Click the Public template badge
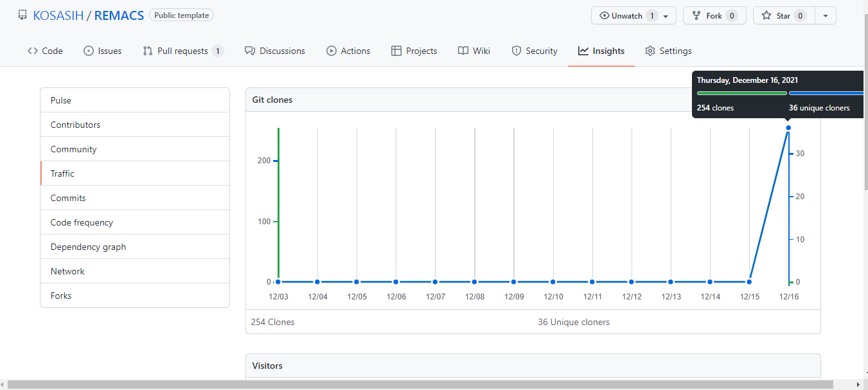Viewport: 868px width, 390px height. (181, 15)
